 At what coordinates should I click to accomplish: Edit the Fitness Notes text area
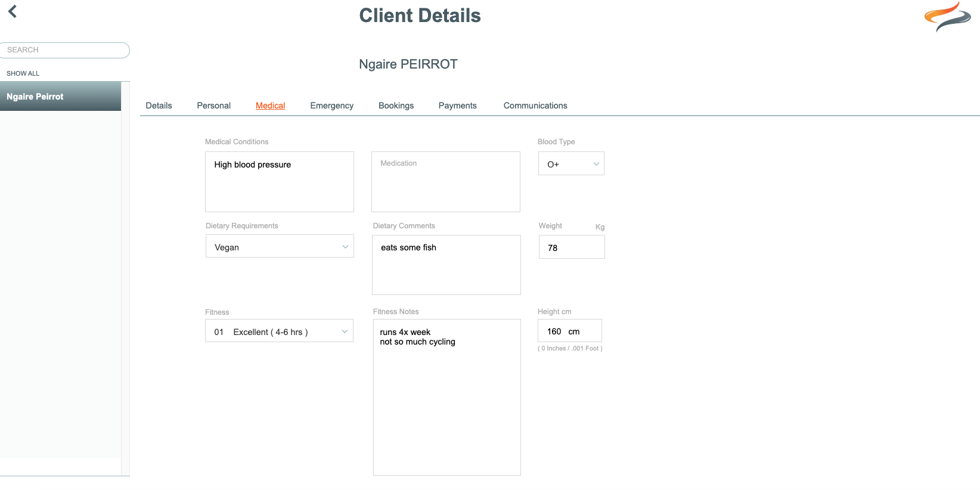pyautogui.click(x=447, y=397)
